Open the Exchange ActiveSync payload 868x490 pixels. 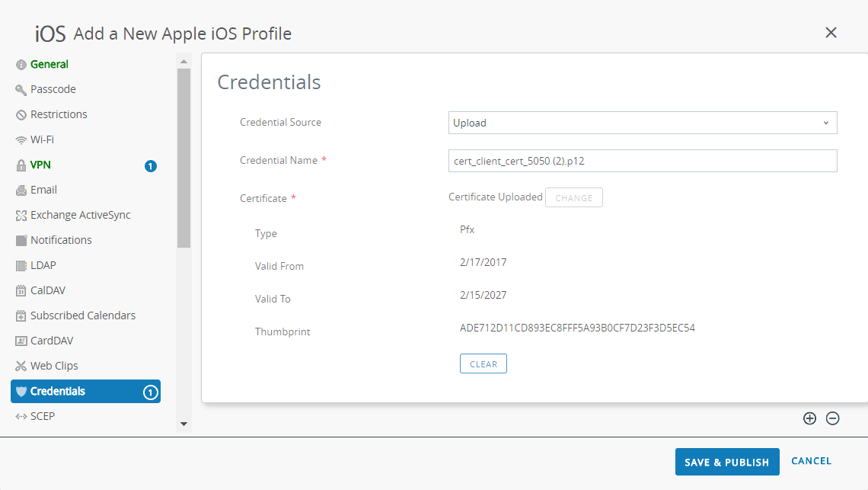point(80,215)
